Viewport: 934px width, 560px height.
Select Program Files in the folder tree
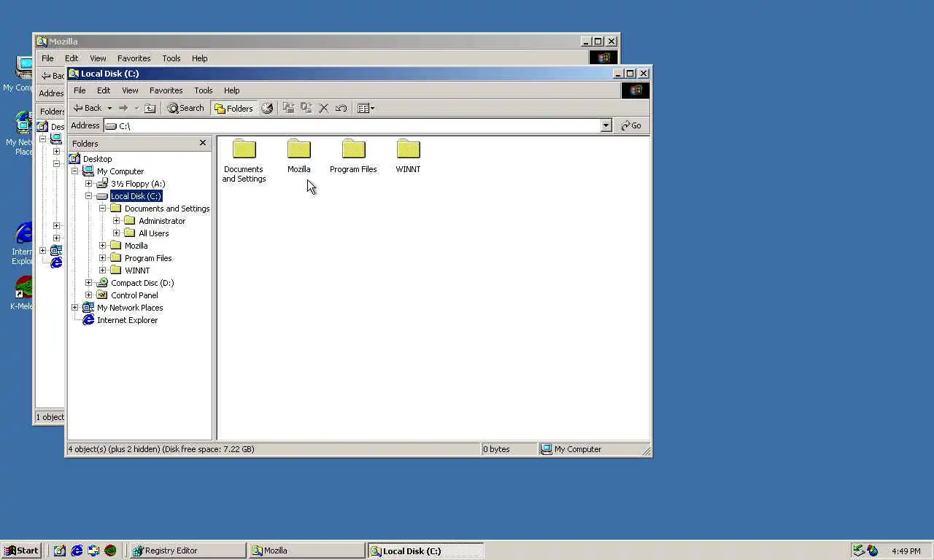(x=148, y=258)
